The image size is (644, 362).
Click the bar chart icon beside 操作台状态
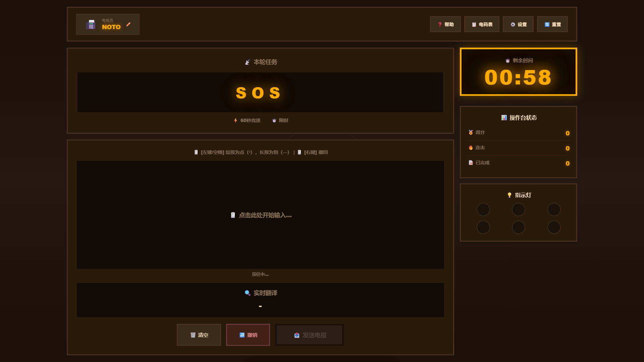[504, 118]
